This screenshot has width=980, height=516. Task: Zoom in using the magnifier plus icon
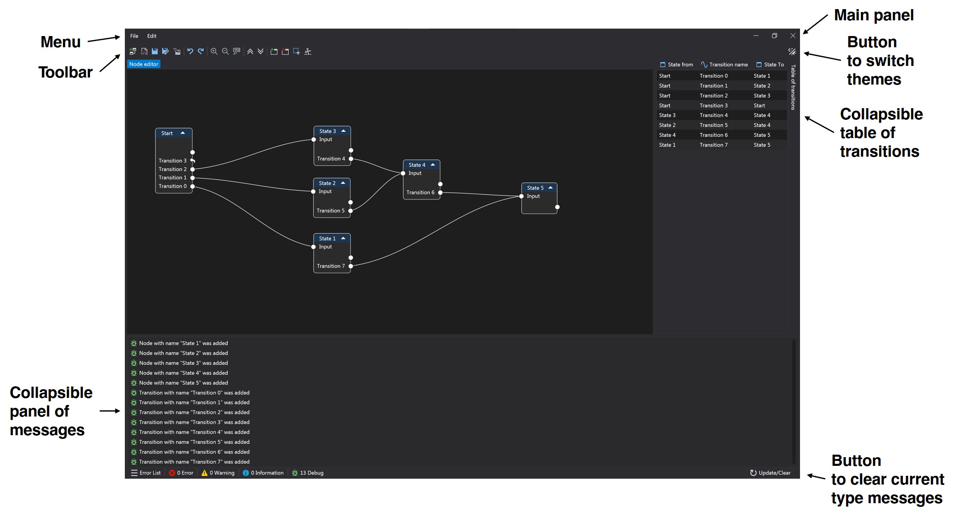(x=214, y=51)
